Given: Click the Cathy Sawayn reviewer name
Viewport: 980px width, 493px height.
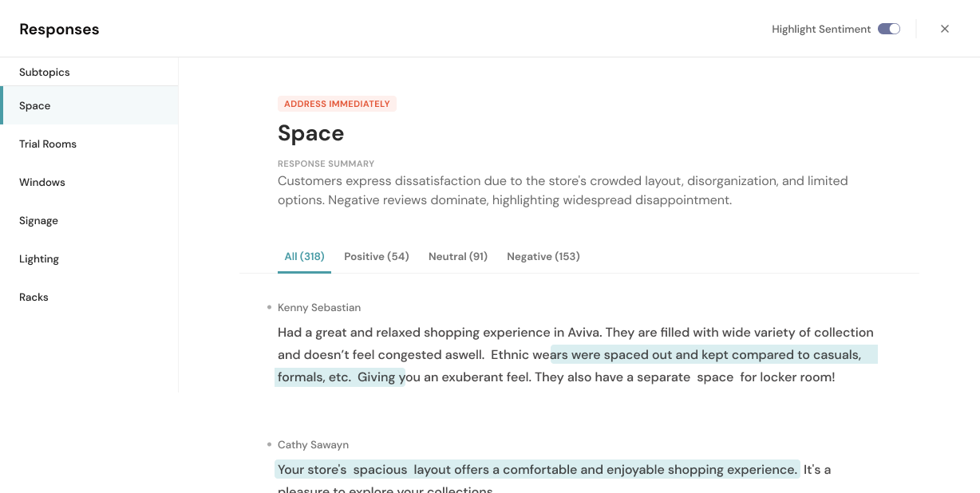Looking at the screenshot, I should [313, 444].
